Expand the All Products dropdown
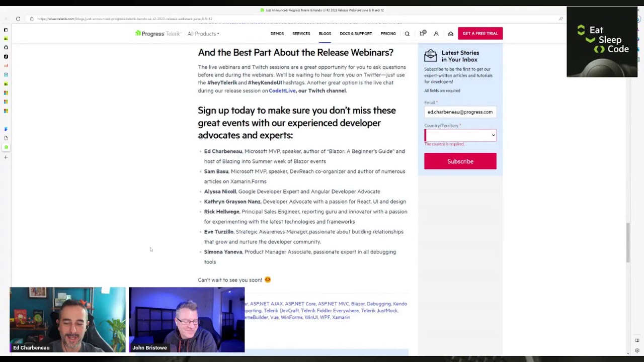Image resolution: width=644 pixels, height=362 pixels. [x=203, y=34]
